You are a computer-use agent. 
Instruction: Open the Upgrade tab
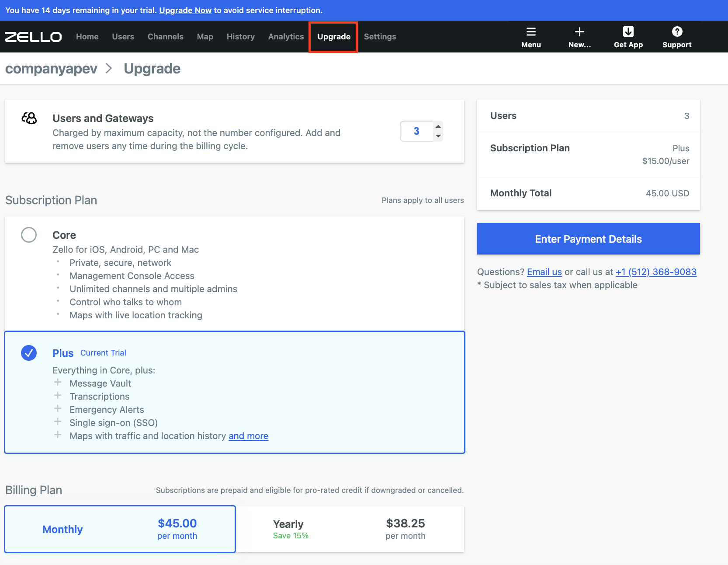pyautogui.click(x=334, y=37)
